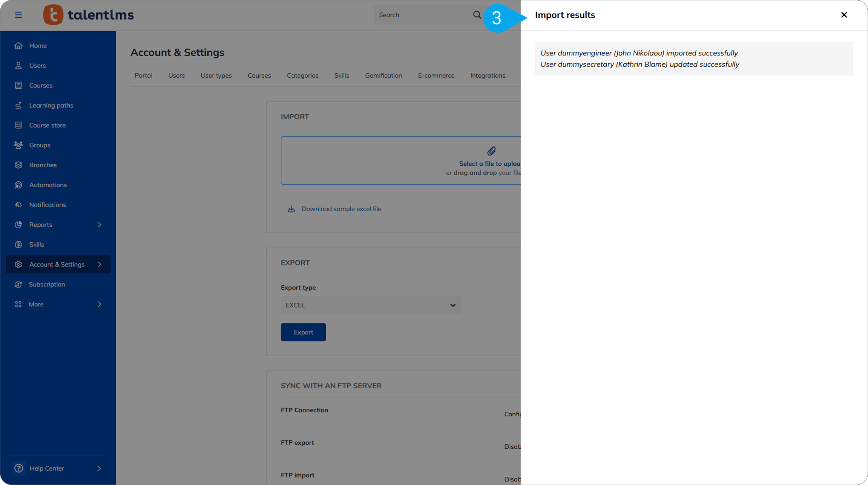The image size is (868, 485).
Task: Expand the Reports submenu chevron
Action: click(x=100, y=225)
